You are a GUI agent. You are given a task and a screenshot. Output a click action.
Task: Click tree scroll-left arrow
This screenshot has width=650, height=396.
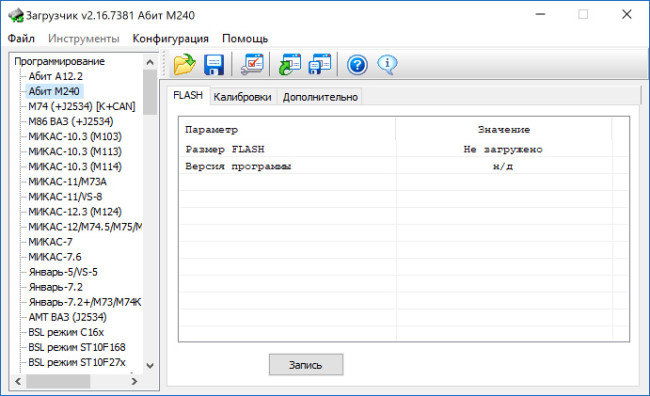(18, 381)
